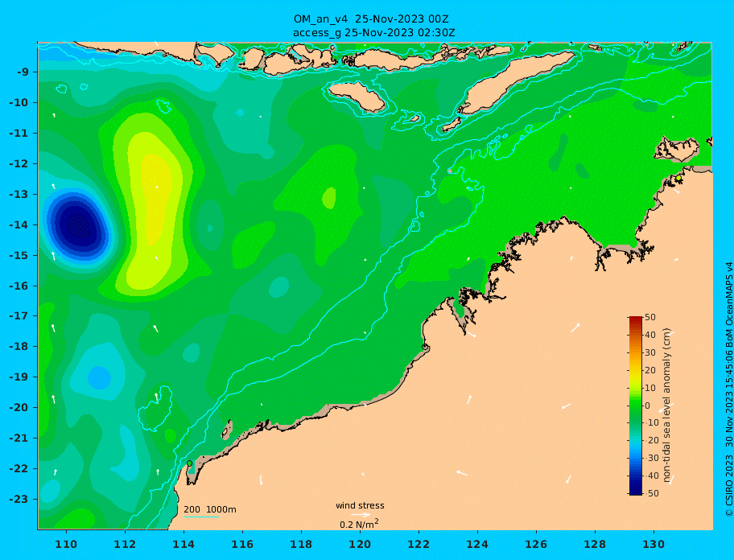Click the colorbar tick label -50
Screen dimensions: 734x560
650,493
